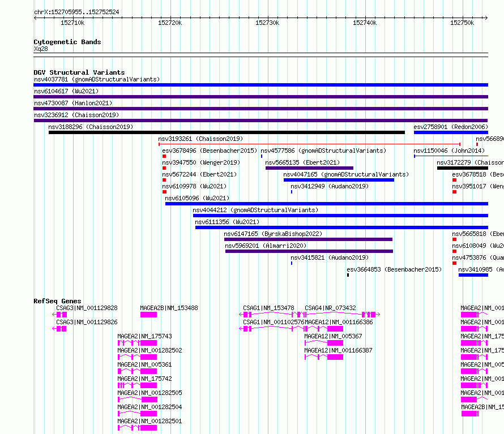The height and width of the screenshot is (434, 504).
Task: Open nsv5672244 (Ebert2021) variant
Action: [199, 174]
